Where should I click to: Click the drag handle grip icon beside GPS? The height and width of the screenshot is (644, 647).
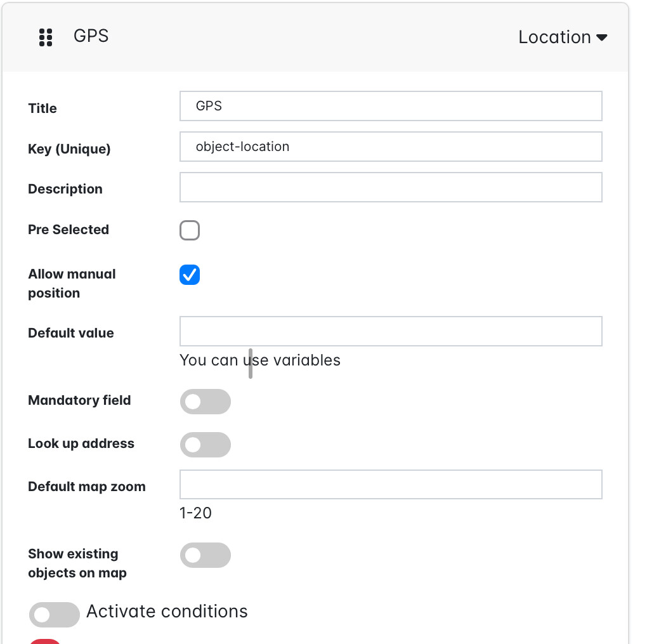45,37
